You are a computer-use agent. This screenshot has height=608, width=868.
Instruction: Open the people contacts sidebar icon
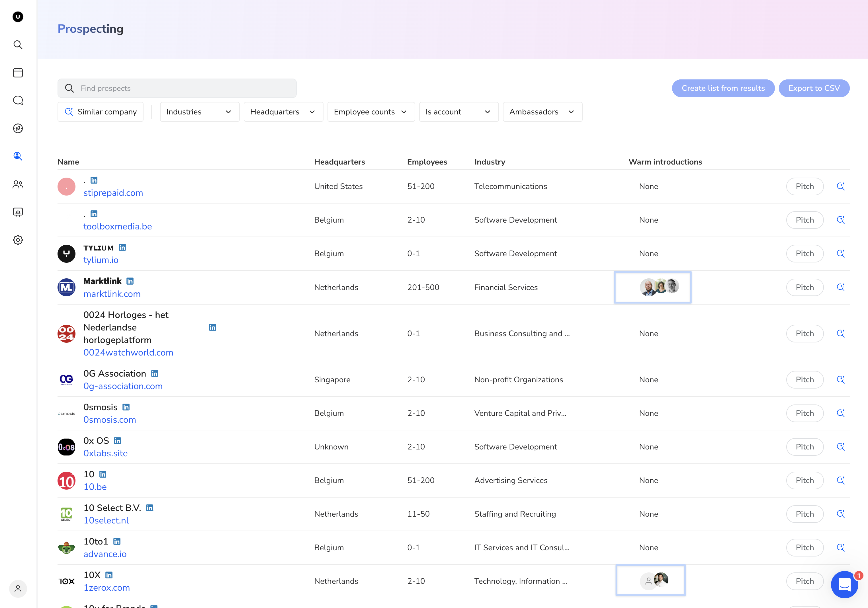[x=18, y=184]
